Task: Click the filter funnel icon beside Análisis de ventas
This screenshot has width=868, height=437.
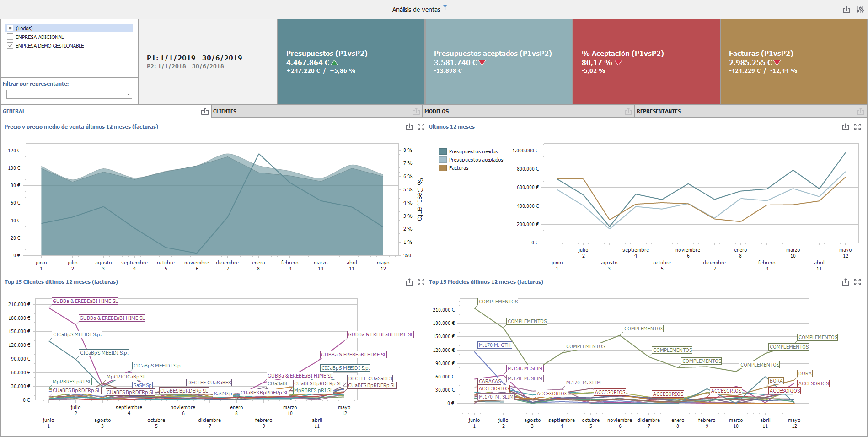Action: click(445, 7)
